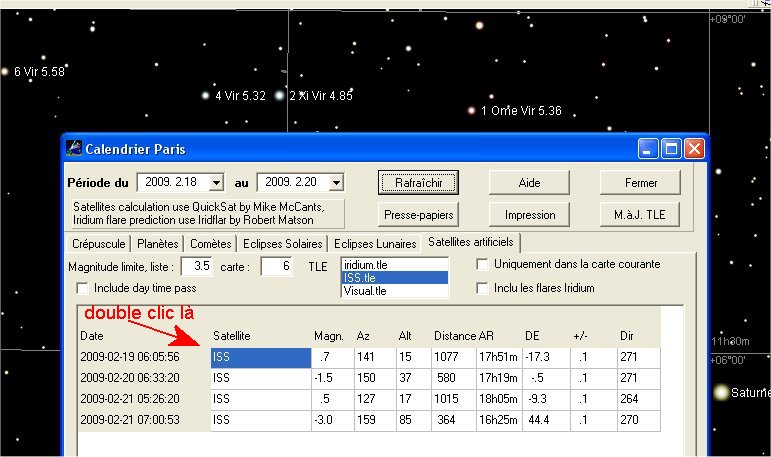The height and width of the screenshot is (457, 771).
Task: Click the Presse-papiers button
Action: click(418, 215)
